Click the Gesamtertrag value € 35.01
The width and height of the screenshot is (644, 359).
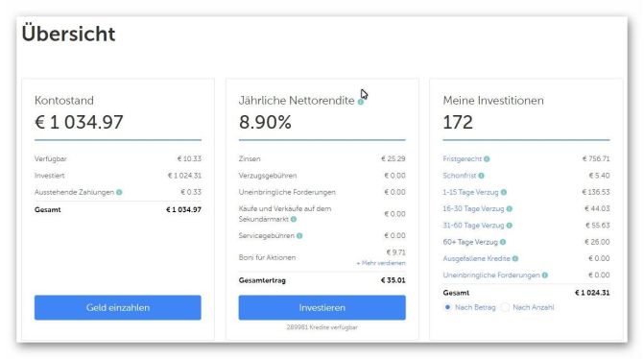(x=394, y=280)
